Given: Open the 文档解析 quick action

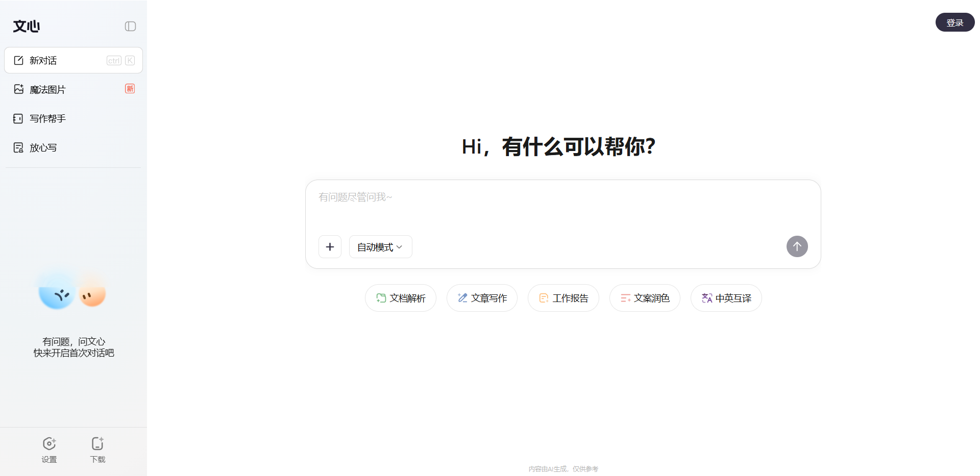Looking at the screenshot, I should (x=400, y=298).
